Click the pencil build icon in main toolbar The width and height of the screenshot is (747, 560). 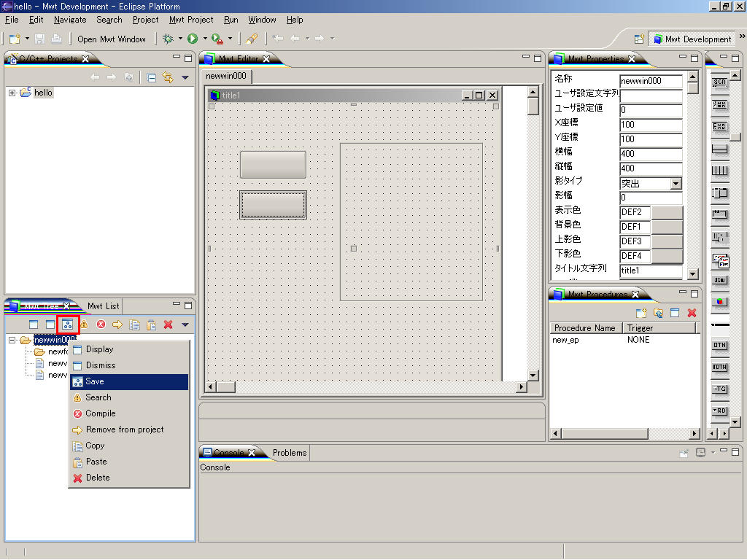252,39
